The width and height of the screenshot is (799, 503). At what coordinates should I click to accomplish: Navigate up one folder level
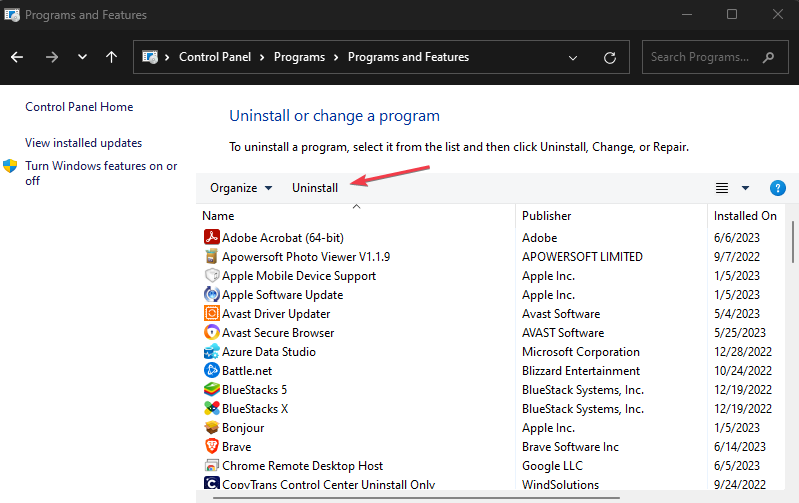111,57
